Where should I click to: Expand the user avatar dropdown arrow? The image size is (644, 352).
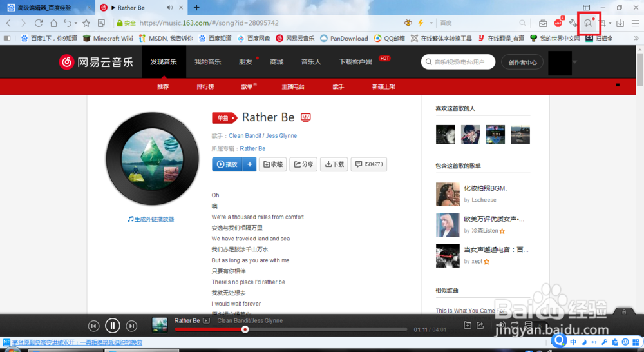[x=574, y=62]
